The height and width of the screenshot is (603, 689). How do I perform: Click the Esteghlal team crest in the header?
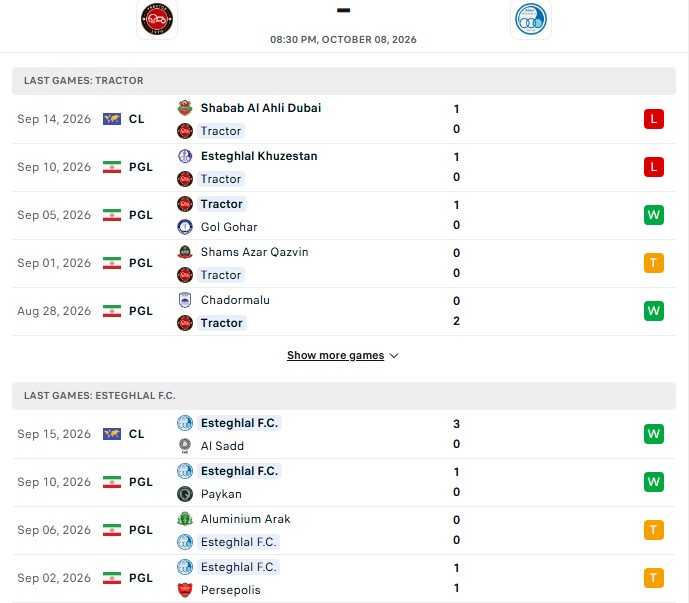coord(530,19)
